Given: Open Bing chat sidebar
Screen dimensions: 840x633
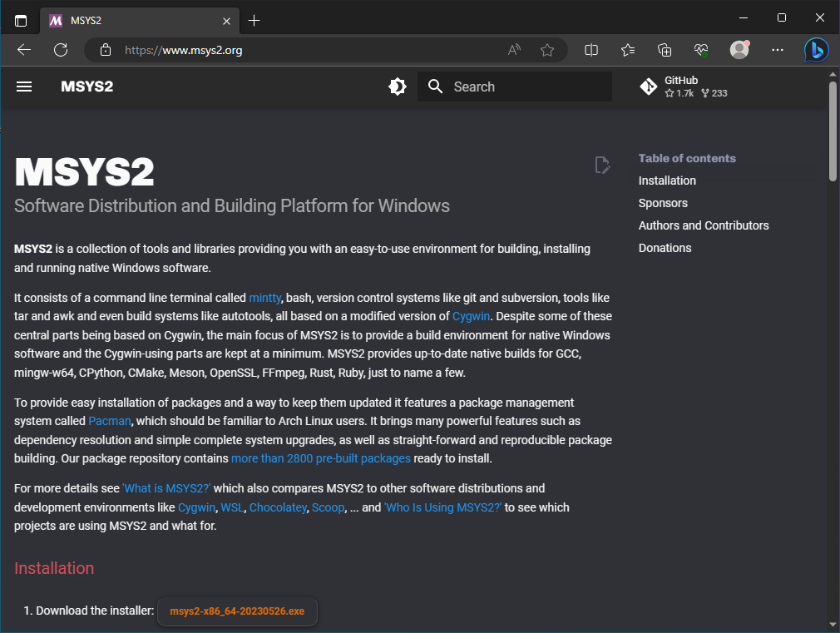Looking at the screenshot, I should coord(817,50).
